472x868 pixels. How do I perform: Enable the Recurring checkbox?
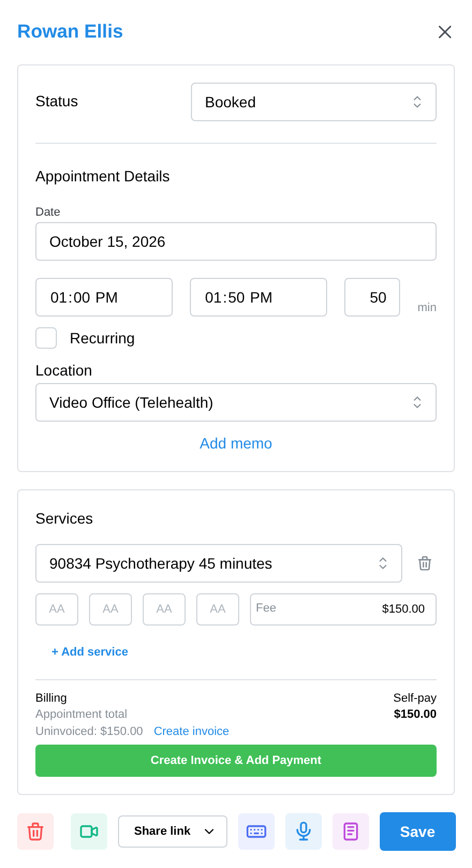[46, 338]
